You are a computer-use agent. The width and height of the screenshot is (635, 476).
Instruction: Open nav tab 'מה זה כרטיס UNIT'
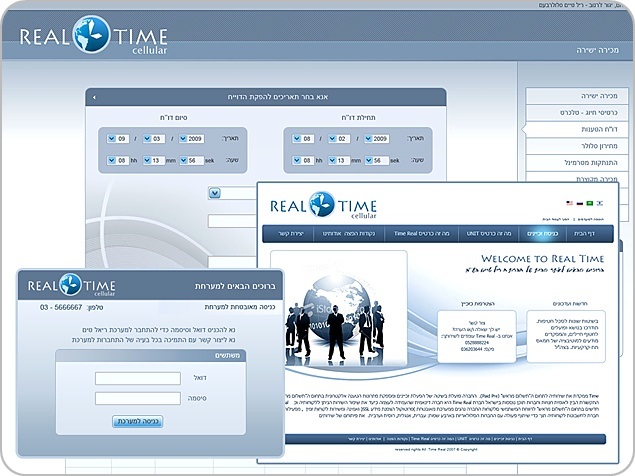[488, 234]
